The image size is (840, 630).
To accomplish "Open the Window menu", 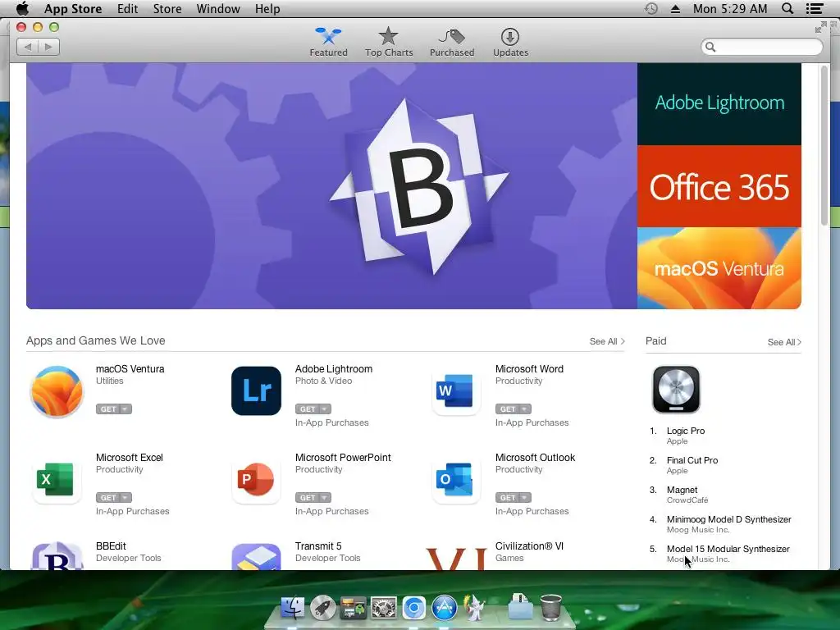I will [218, 8].
